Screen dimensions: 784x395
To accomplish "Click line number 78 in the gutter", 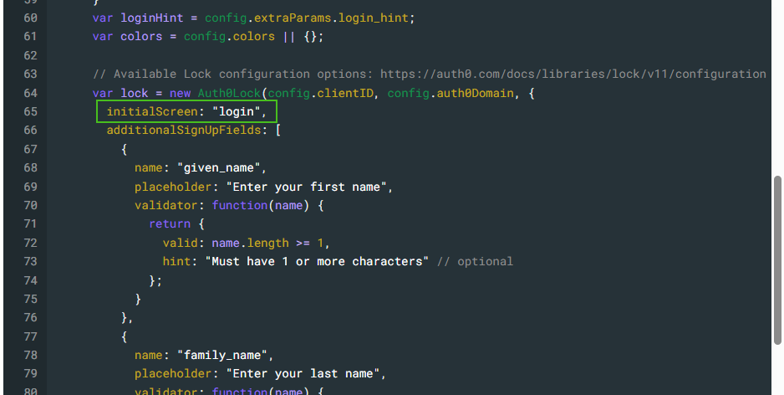I will (30, 355).
